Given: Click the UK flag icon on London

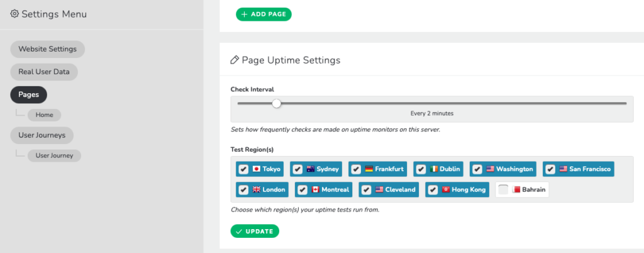Looking at the screenshot, I should click(x=257, y=190).
